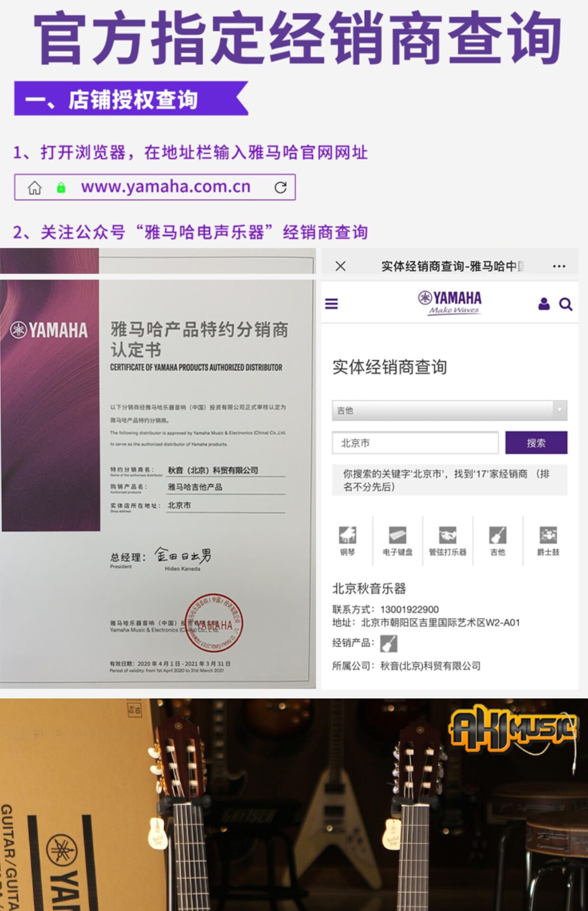Image resolution: width=588 pixels, height=911 pixels.
Task: Click the reload icon in address bar
Action: point(280,187)
